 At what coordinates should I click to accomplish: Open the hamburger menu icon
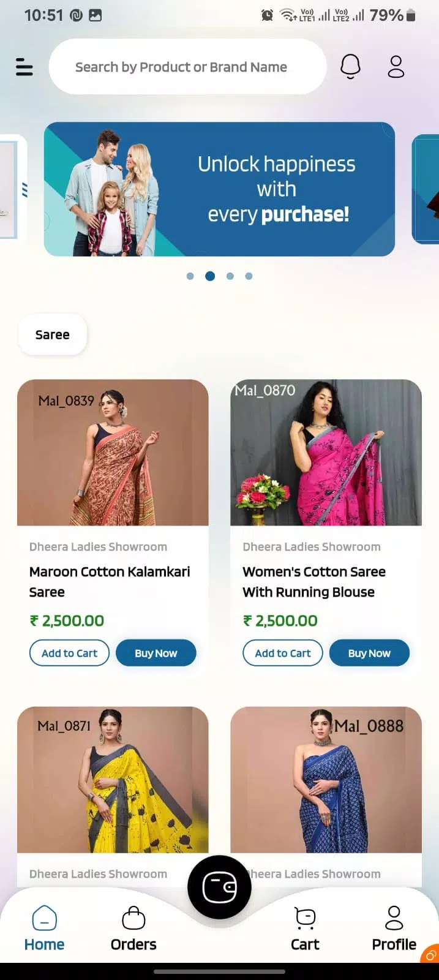[24, 67]
